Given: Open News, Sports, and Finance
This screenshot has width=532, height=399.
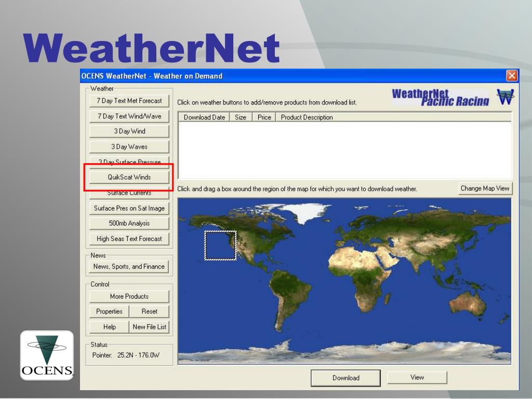Looking at the screenshot, I should coord(129,267).
